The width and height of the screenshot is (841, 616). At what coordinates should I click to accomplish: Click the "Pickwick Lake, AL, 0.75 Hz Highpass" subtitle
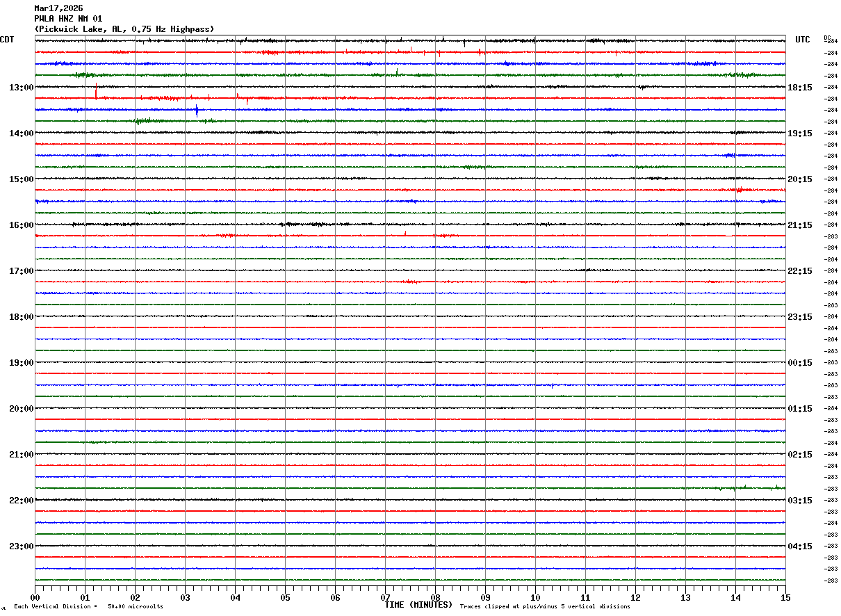[x=124, y=29]
